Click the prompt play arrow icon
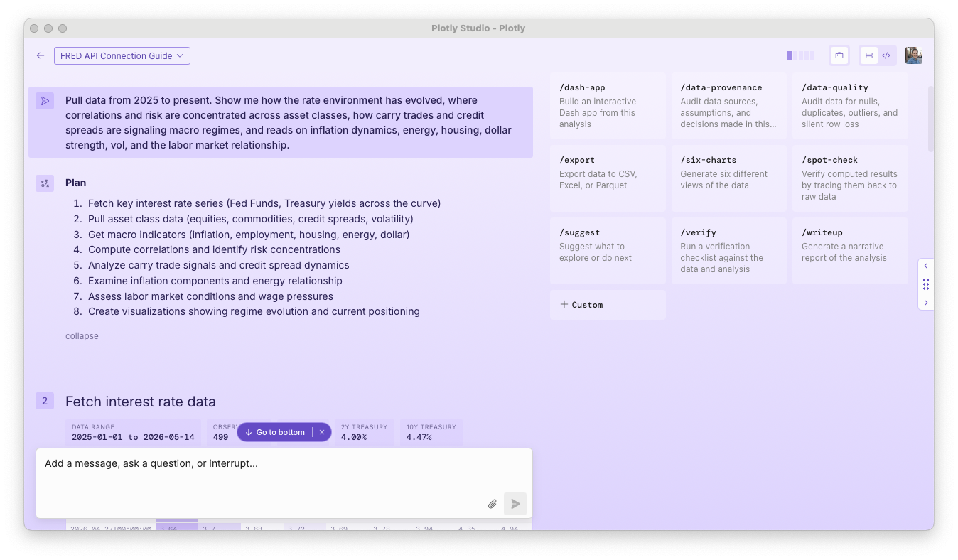This screenshot has width=958, height=560. click(x=45, y=101)
